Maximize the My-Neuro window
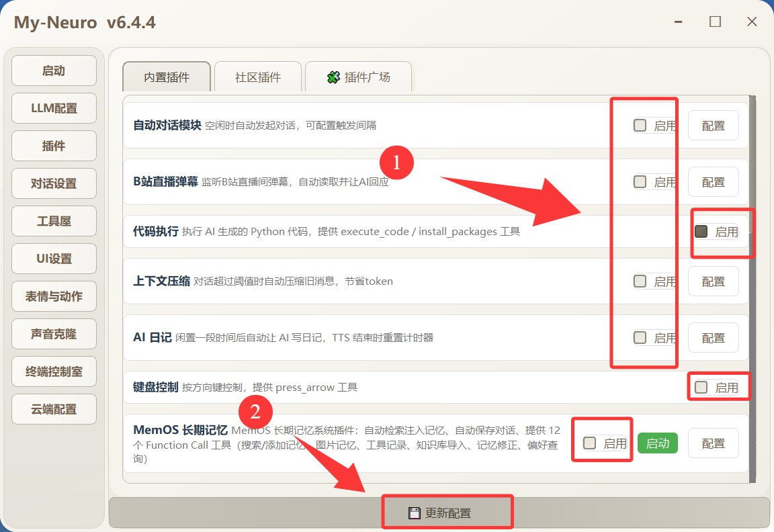The image size is (774, 532). [x=715, y=22]
